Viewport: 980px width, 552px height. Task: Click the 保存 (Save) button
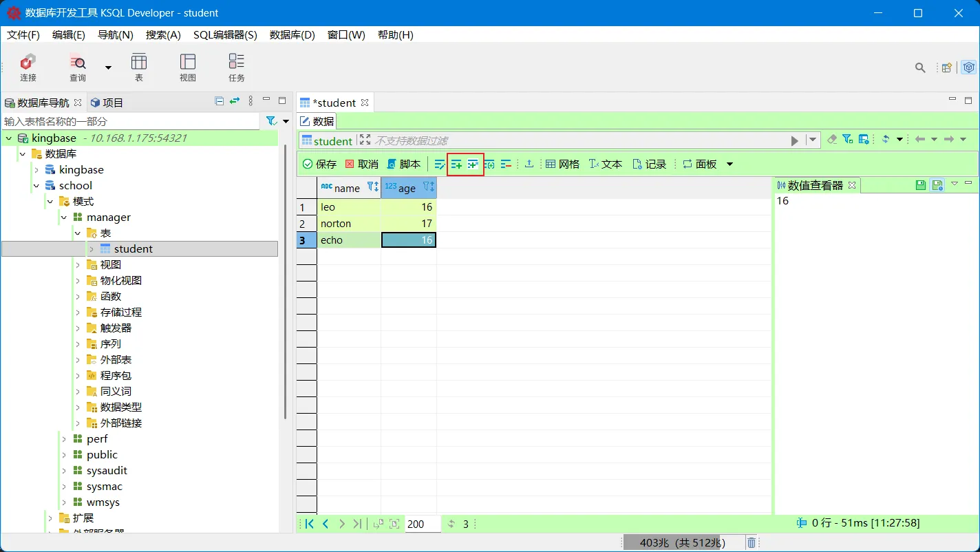318,164
